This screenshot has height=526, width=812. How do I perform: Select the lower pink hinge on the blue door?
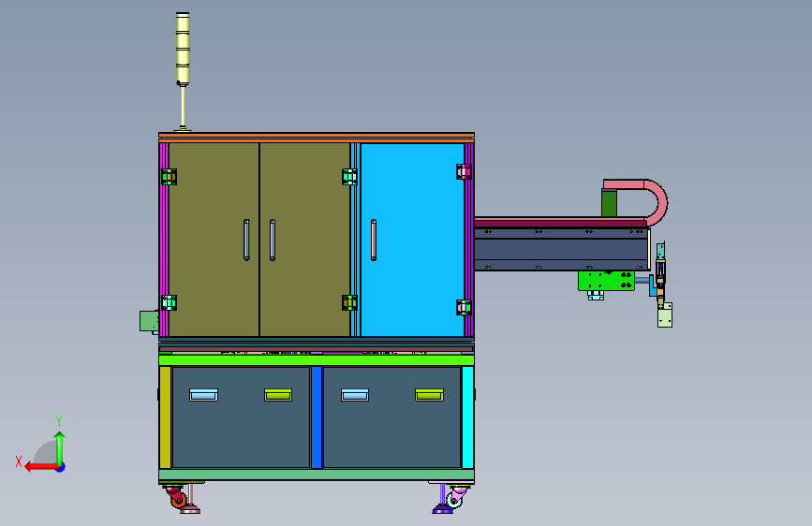(464, 307)
